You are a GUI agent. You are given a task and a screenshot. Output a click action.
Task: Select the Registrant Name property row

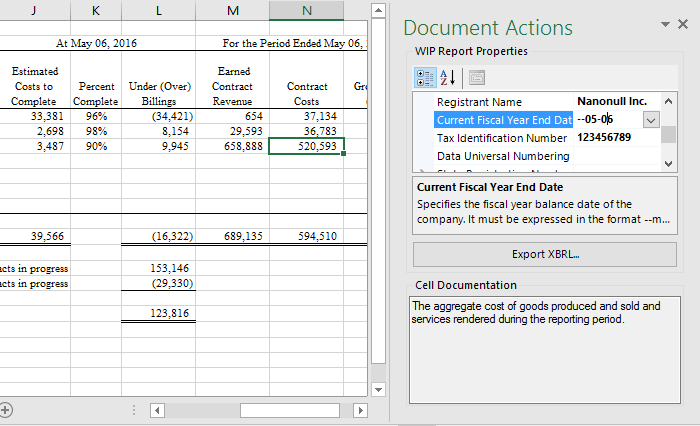(479, 102)
